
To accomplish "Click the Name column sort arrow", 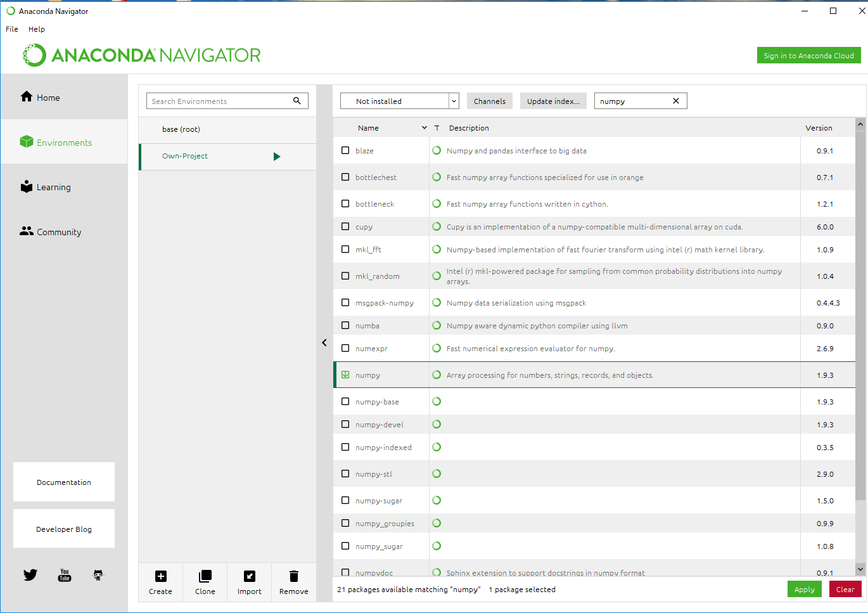I will point(424,128).
